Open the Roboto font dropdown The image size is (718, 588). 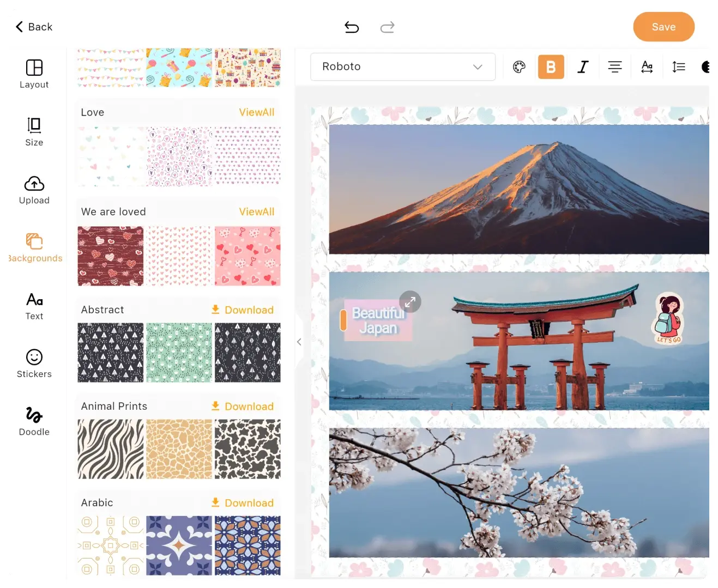(x=402, y=66)
